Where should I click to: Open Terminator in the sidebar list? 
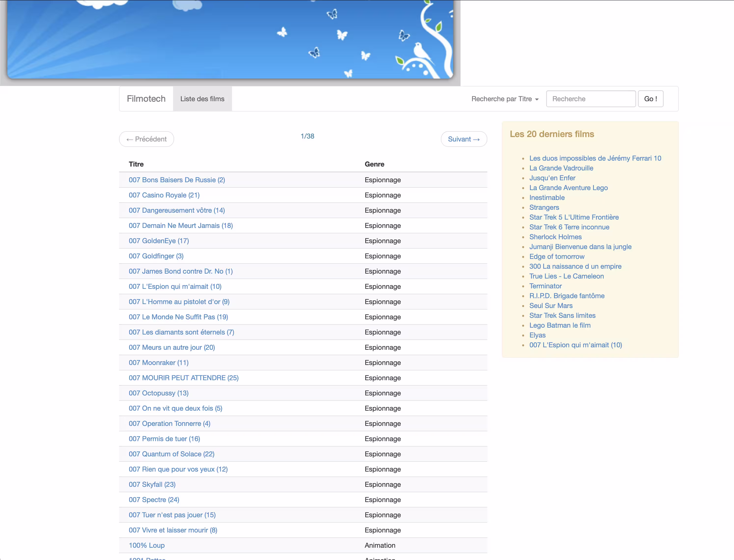545,286
